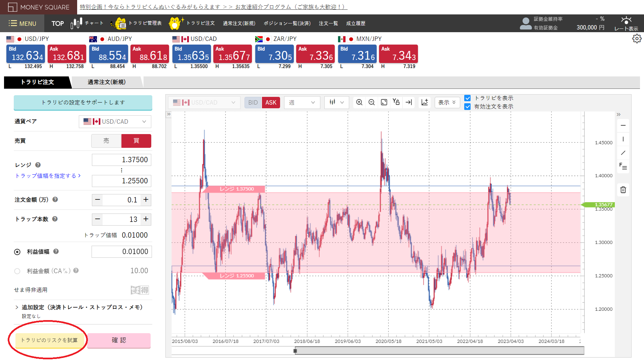Increase トラップ本数 with plus
Image resolution: width=644 pixels, height=362 pixels.
(146, 219)
